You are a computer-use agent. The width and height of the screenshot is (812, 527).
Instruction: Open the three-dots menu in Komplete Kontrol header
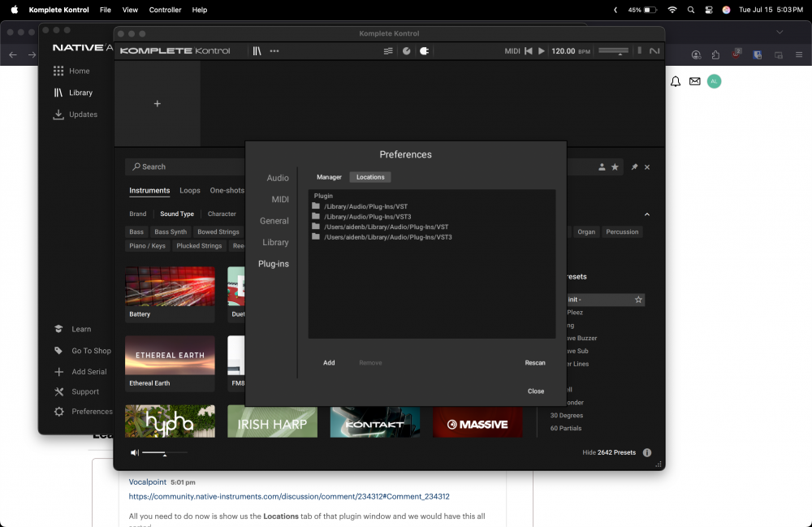pyautogui.click(x=274, y=50)
